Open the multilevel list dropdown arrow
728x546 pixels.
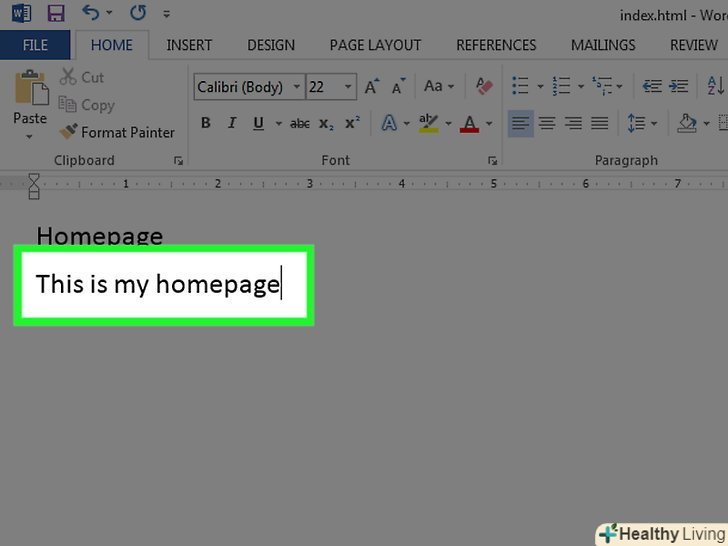click(x=619, y=86)
